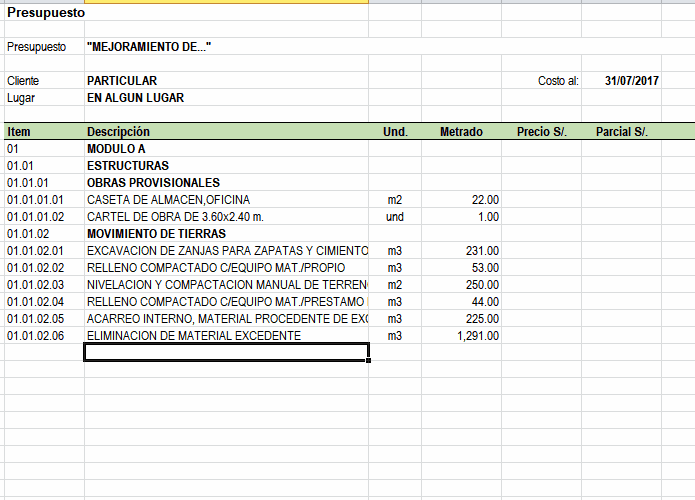The image size is (695, 500).
Task: Click 'EXCAVACION DE ZANJAS PARA ZAPATAS' cell
Action: point(226,251)
